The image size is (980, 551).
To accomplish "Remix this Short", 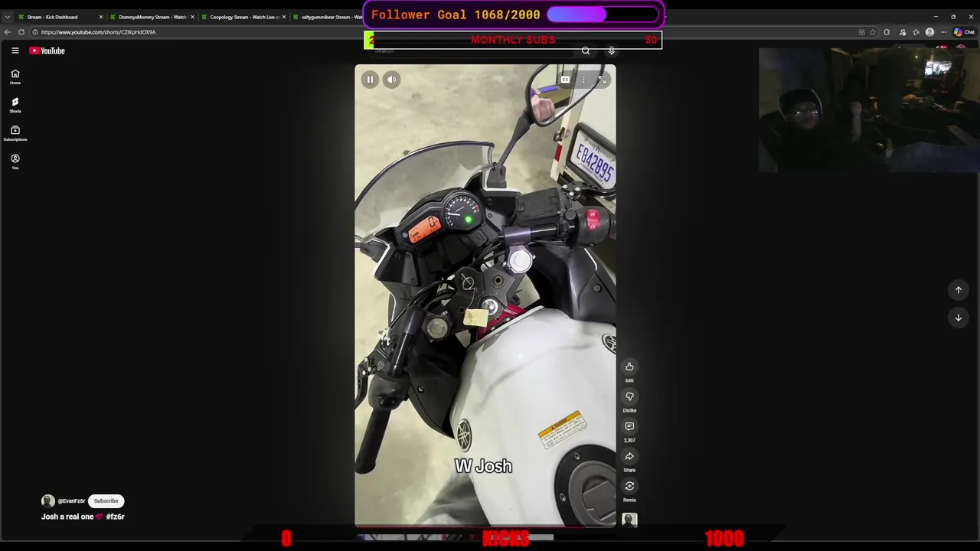I will [x=629, y=486].
